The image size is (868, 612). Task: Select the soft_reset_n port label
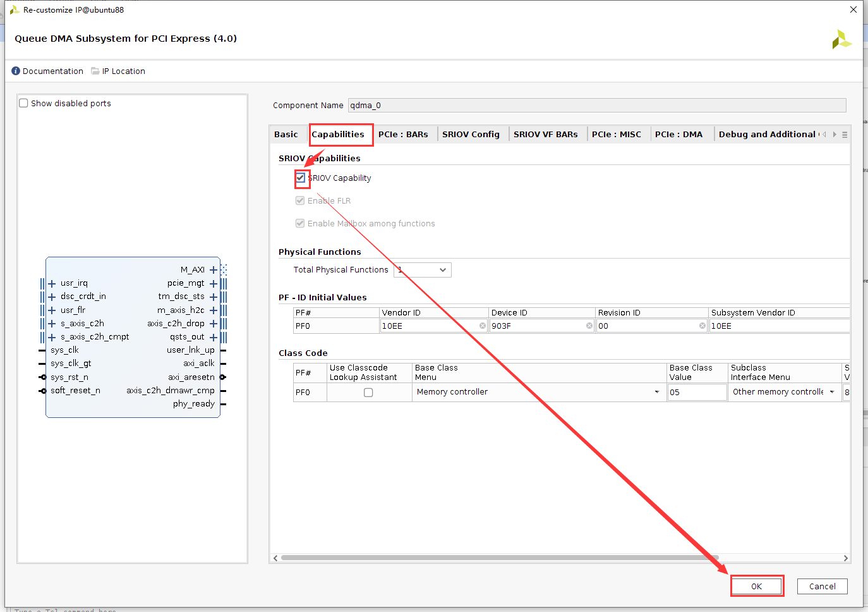pos(75,390)
